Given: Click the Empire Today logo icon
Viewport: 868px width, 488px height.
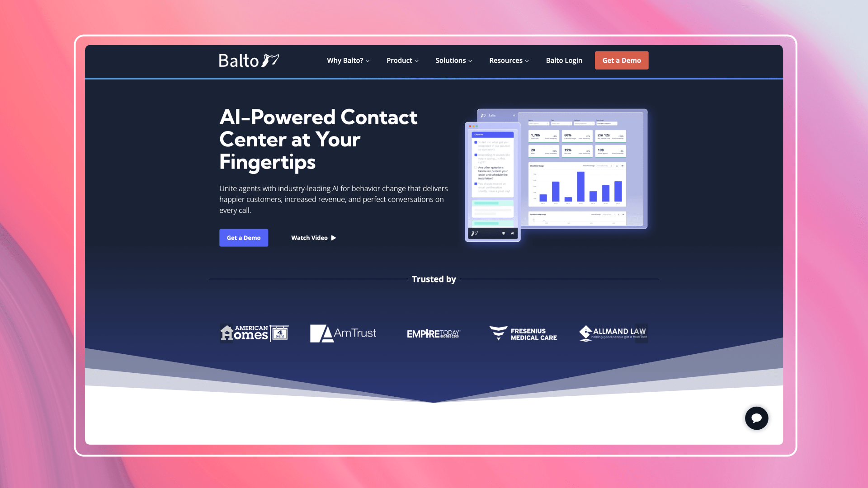Looking at the screenshot, I should point(434,333).
